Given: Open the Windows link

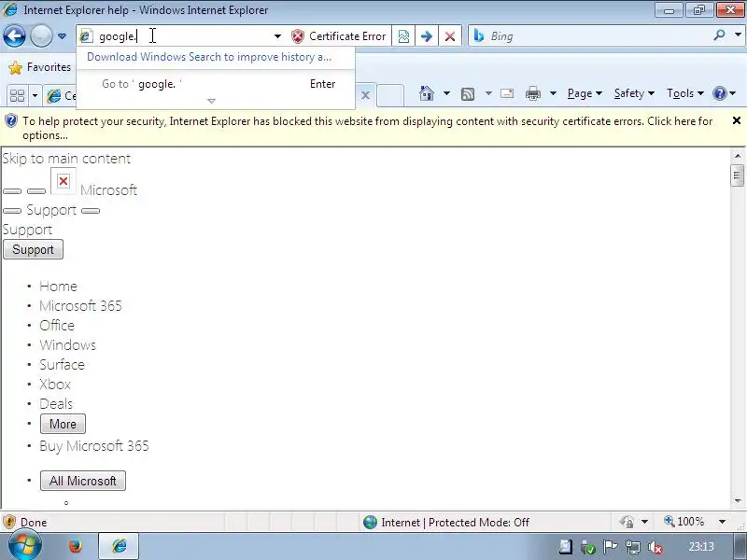Looking at the screenshot, I should point(67,344).
